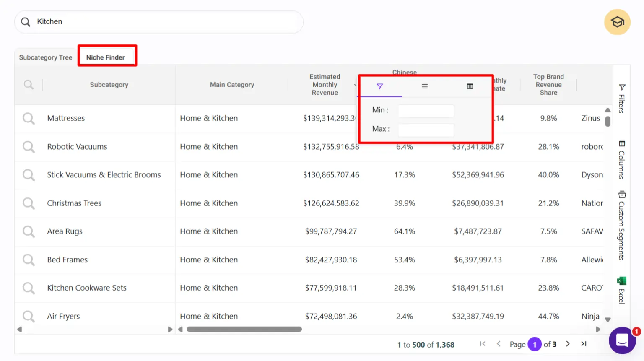Click the magnifying glass next to Air Fryers
Screen dimensions: 644x361
(29, 316)
